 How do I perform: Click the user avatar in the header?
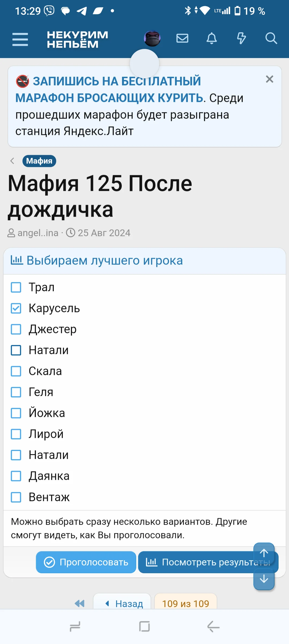[152, 38]
